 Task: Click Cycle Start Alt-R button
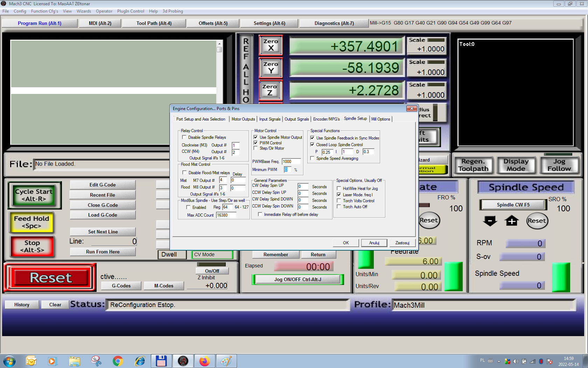click(34, 195)
